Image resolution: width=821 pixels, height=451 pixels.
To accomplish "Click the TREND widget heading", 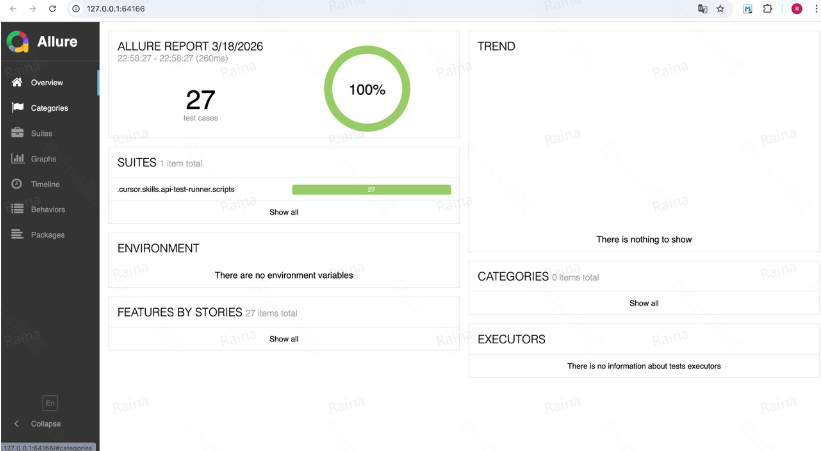I will (x=496, y=47).
